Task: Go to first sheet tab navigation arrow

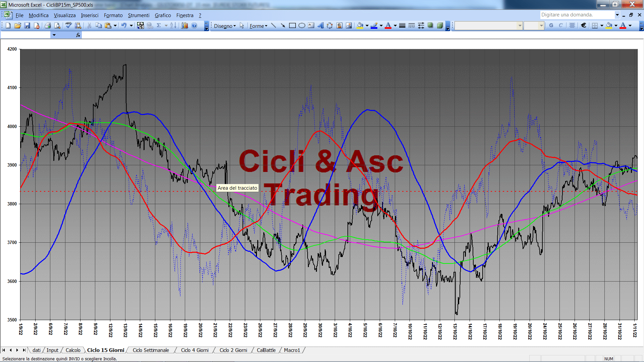Action: (4, 350)
